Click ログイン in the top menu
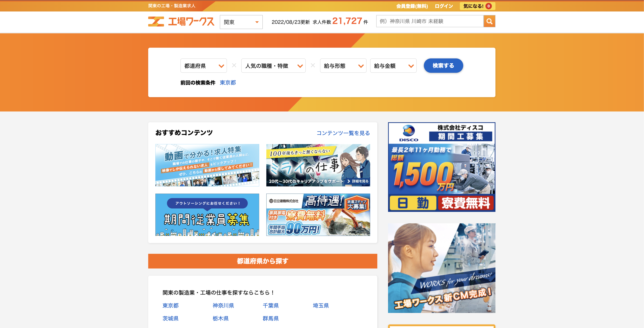 (444, 6)
